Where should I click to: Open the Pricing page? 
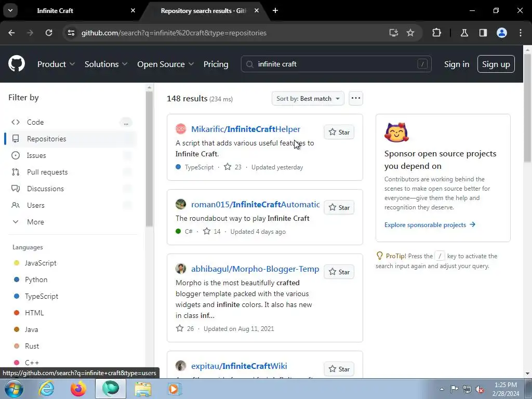click(216, 64)
